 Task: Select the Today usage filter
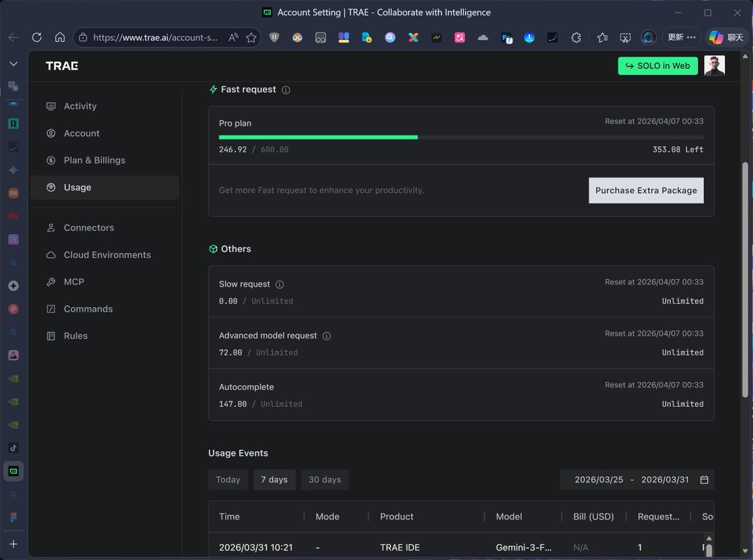point(228,479)
